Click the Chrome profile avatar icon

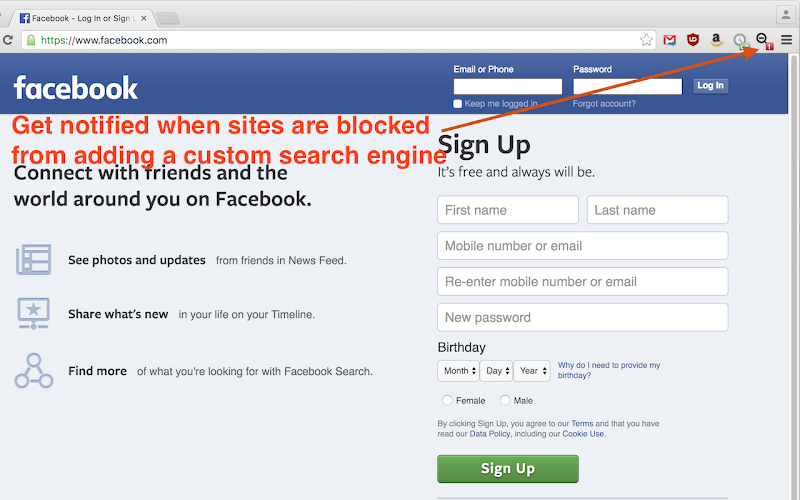(786, 15)
